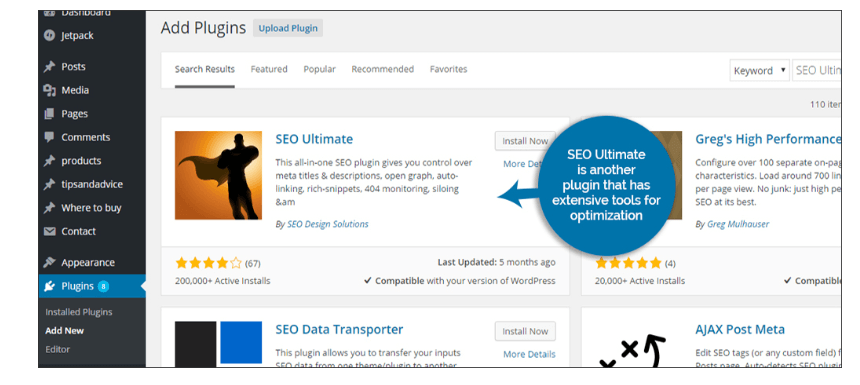
Task: Open the SEO Design Solutions author link
Action: tap(327, 224)
